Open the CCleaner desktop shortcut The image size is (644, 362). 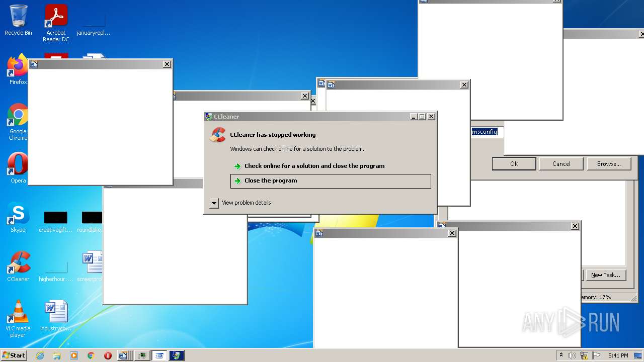[x=18, y=266]
